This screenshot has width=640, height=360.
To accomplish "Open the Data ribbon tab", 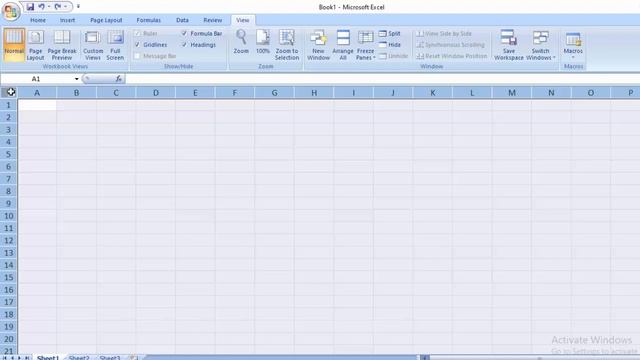I will (x=182, y=20).
